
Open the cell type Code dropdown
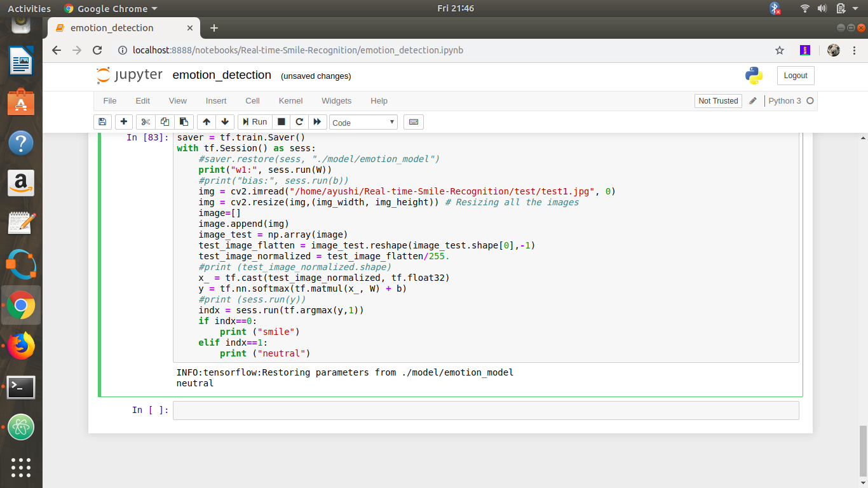[x=363, y=123]
